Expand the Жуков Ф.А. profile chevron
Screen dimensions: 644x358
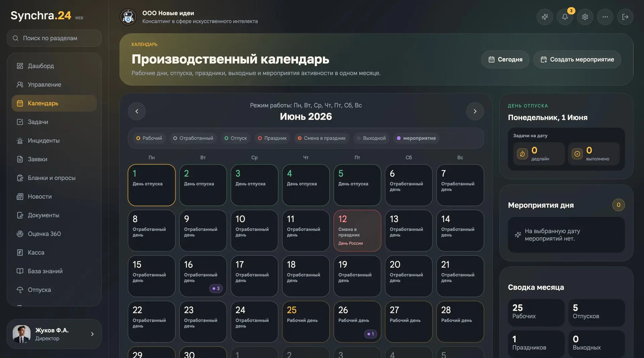click(92, 334)
